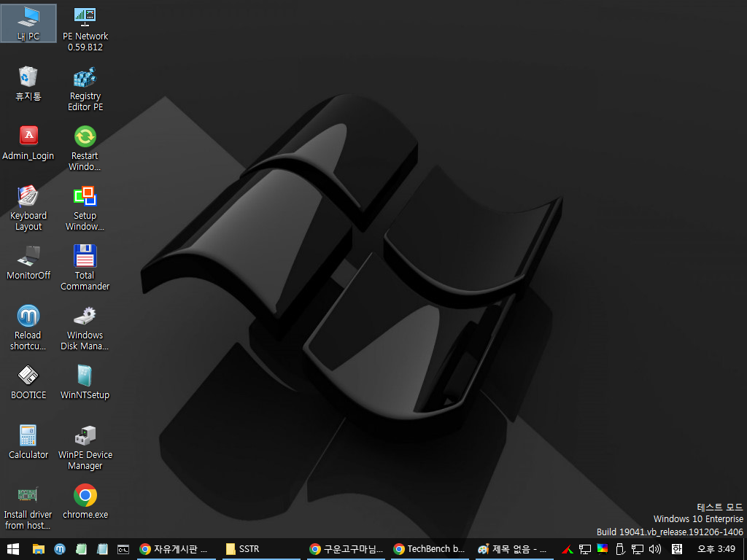Open the volume speaker tray icon
This screenshot has height=560, width=747.
(655, 549)
